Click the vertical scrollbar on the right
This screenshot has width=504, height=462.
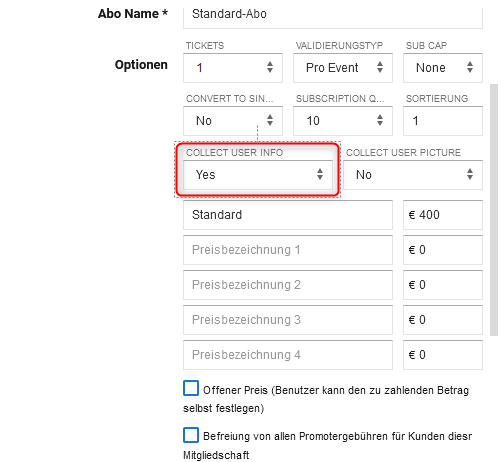pos(494,210)
